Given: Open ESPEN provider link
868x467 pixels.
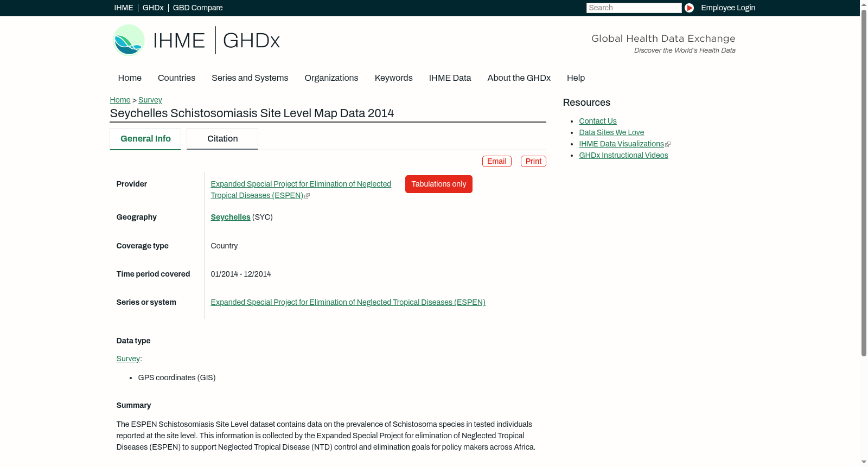Looking at the screenshot, I should (301, 190).
